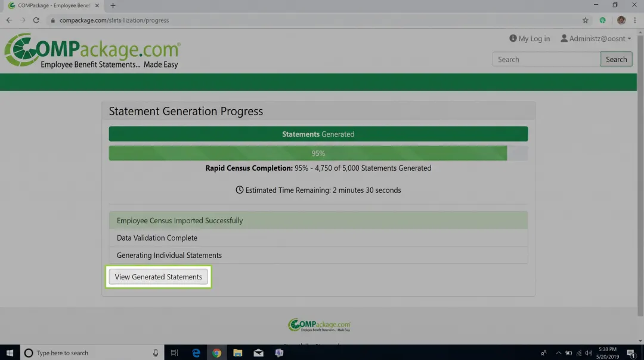
Task: Click the Search button
Action: coord(616,59)
